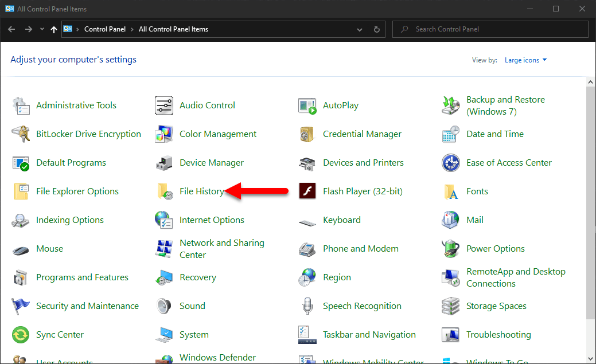Click the Fonts folder icon

coord(451,191)
